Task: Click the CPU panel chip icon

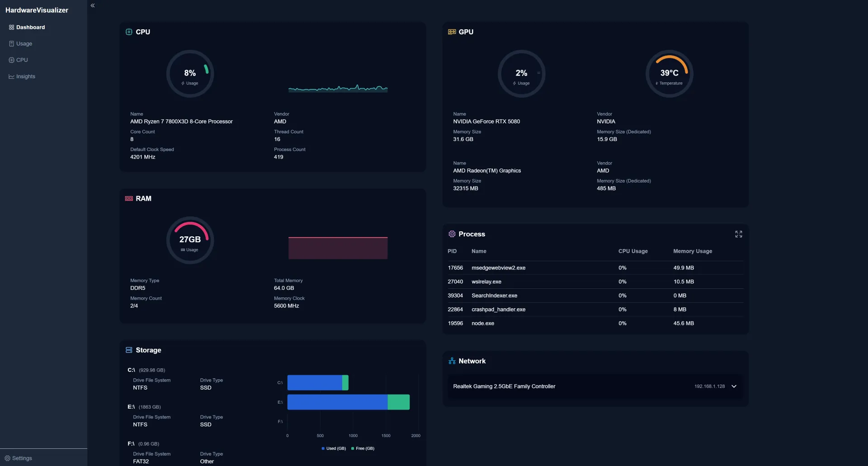Action: click(129, 32)
